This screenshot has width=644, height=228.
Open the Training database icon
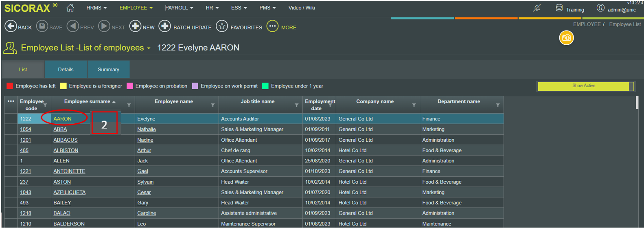559,8
